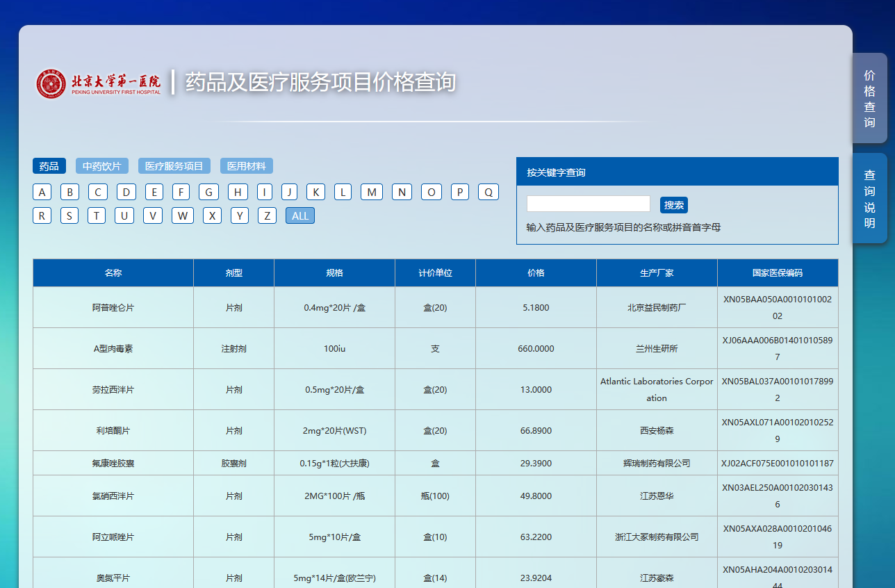
Task: Filter by letter K
Action: coord(315,193)
